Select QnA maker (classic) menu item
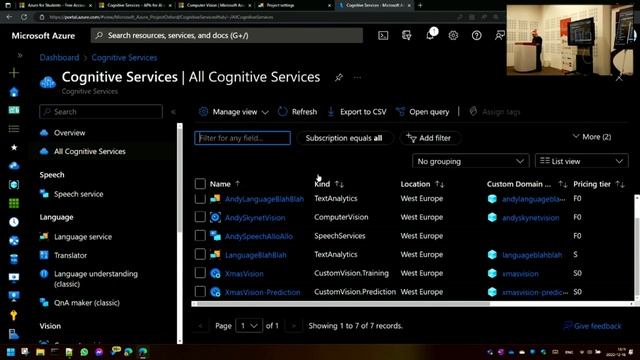 [x=87, y=303]
